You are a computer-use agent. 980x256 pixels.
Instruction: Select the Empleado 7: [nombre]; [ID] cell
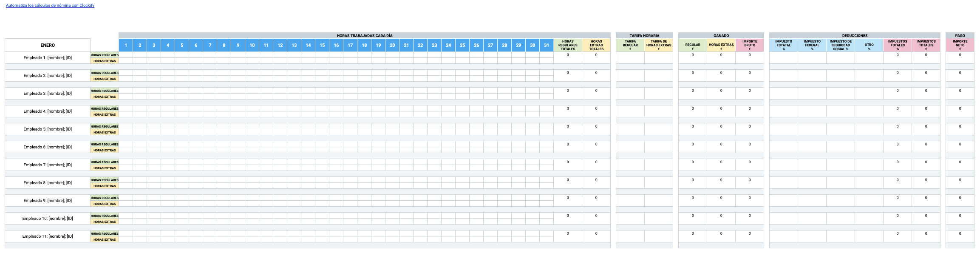48,165
